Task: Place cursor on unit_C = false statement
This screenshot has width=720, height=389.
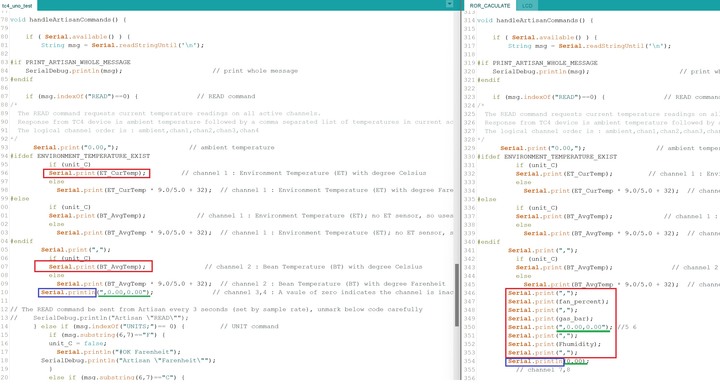Action: 78,344
